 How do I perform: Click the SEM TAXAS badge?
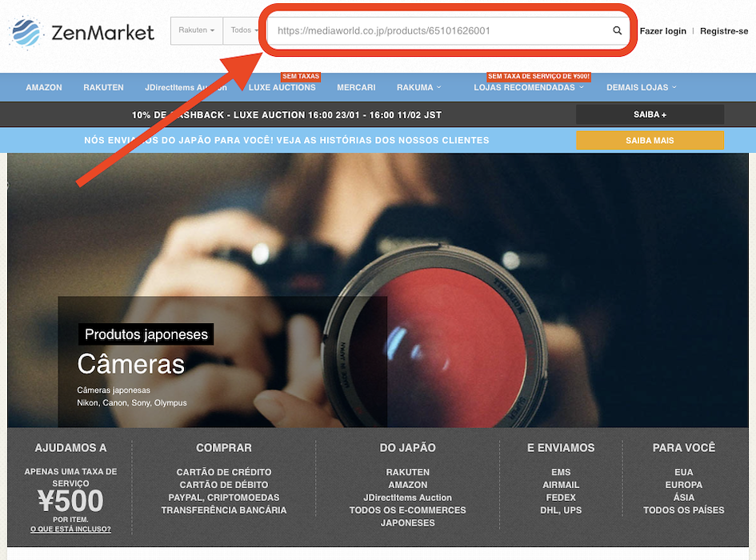pyautogui.click(x=300, y=76)
